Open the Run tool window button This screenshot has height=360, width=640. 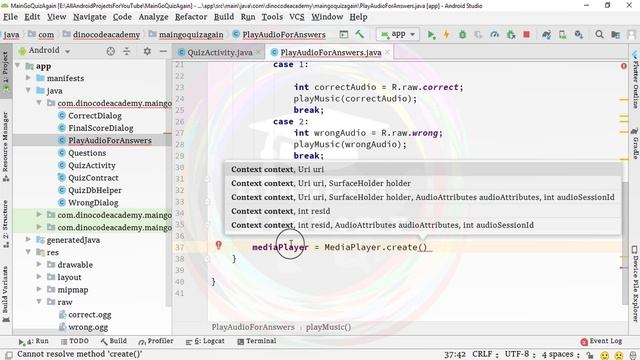(x=33, y=341)
